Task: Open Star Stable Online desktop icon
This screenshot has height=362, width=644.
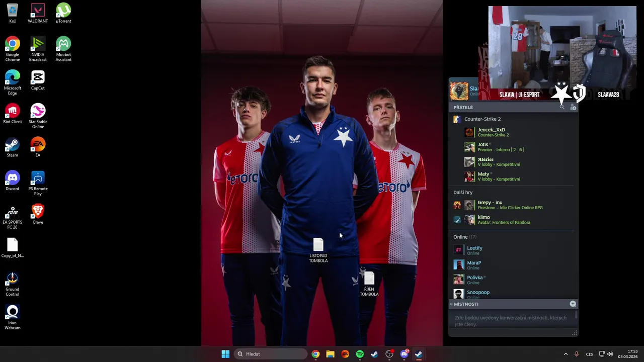Action: pyautogui.click(x=38, y=117)
